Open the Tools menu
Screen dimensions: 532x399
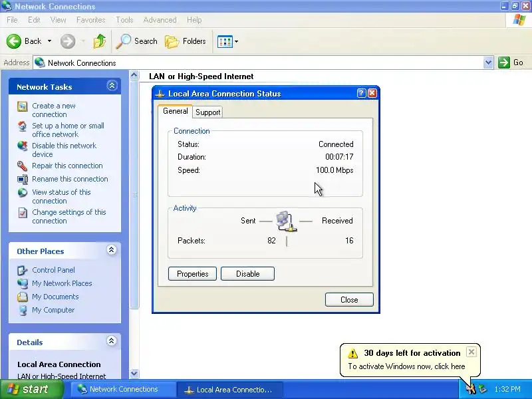tap(124, 20)
